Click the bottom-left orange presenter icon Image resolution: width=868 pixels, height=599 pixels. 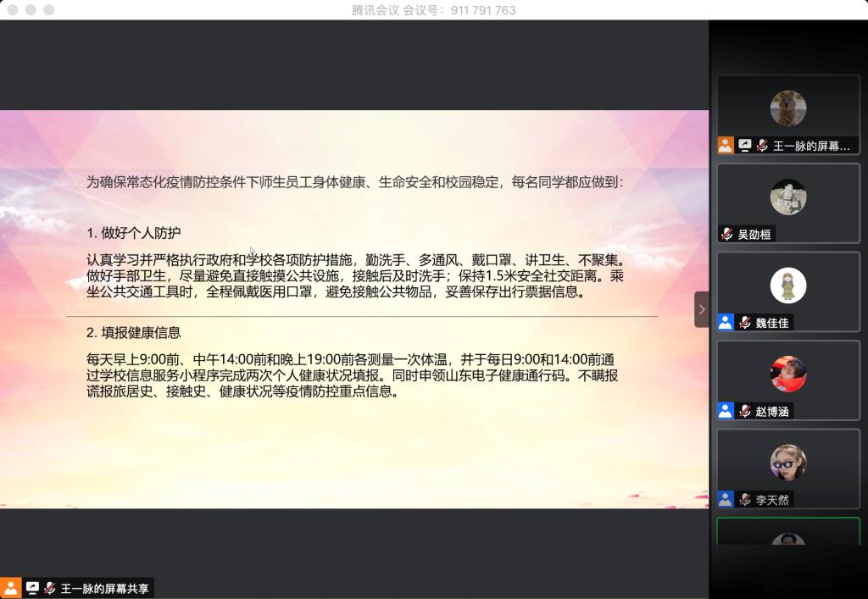10,588
